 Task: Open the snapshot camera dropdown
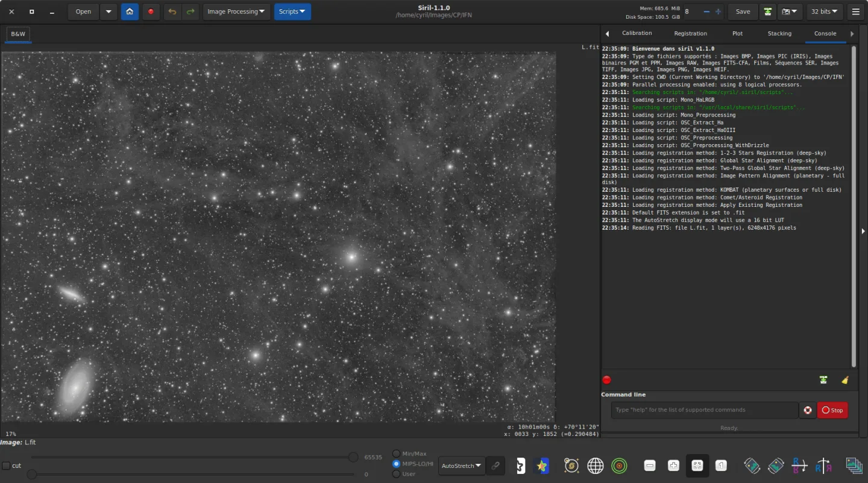[x=789, y=11]
